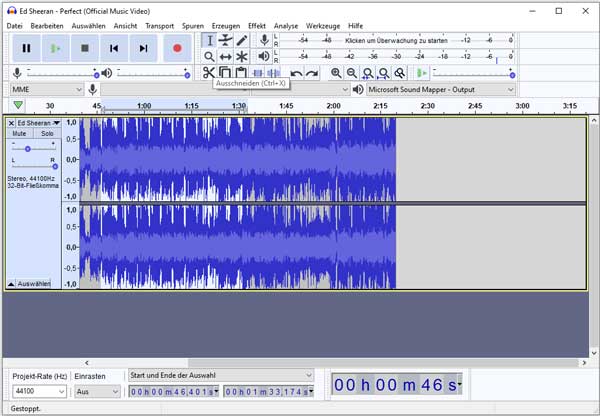
Task: Solo the Ed Sheeran track
Action: point(47,134)
